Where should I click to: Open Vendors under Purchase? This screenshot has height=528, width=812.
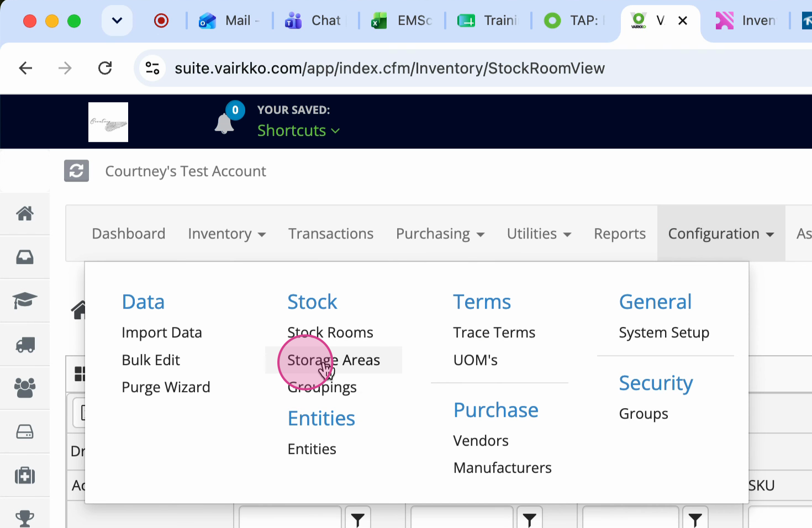[x=481, y=441]
